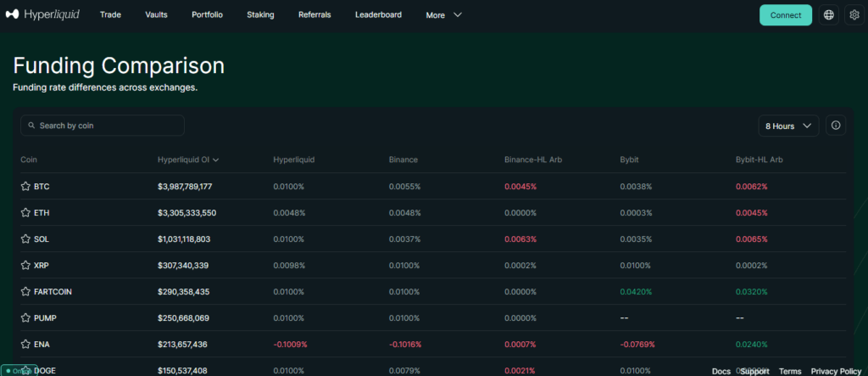The image size is (868, 376).
Task: Toggle the SOL favorite star
Action: 25,239
